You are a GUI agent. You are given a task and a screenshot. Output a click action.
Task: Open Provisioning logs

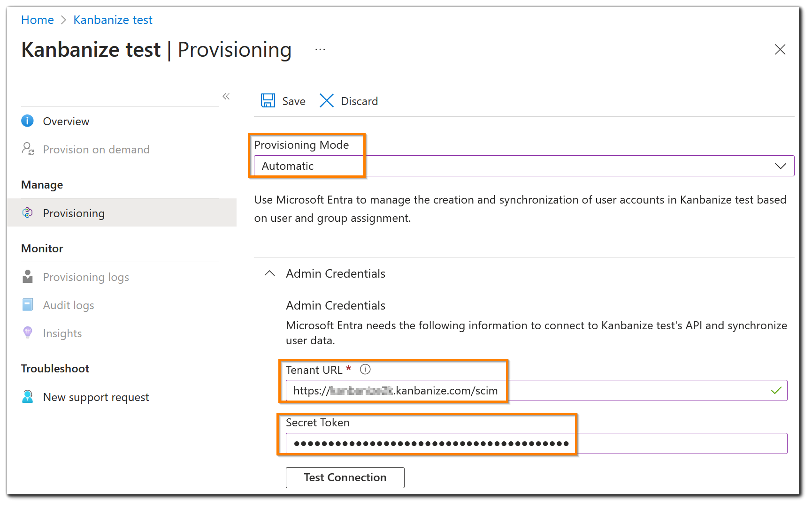pyautogui.click(x=86, y=277)
